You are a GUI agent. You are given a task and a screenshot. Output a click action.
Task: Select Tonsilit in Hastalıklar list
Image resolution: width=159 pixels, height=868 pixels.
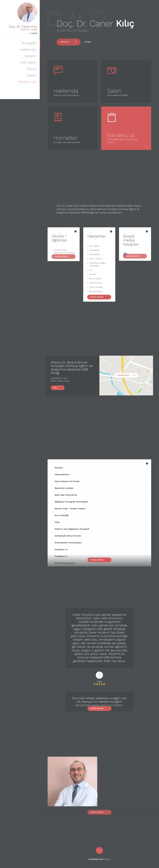(x=93, y=274)
